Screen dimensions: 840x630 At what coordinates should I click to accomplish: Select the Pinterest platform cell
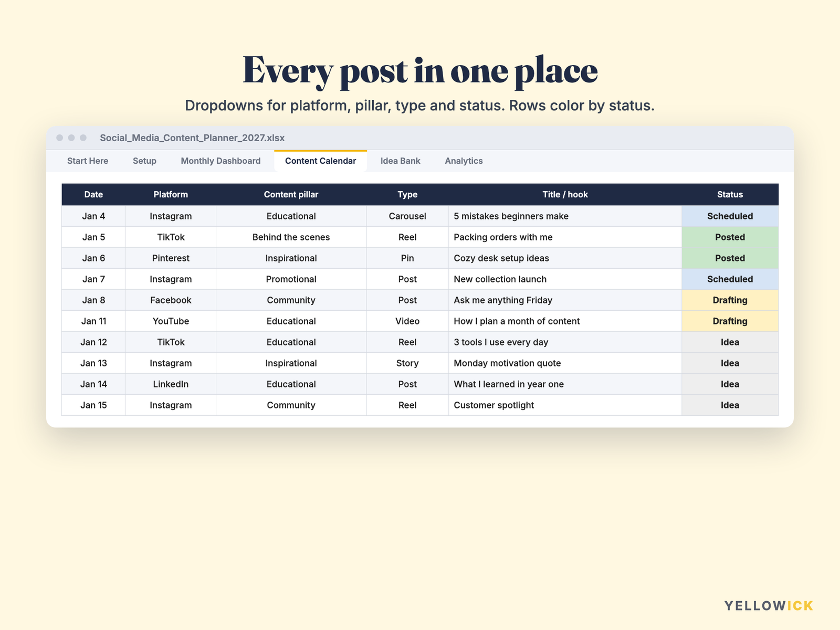point(171,258)
